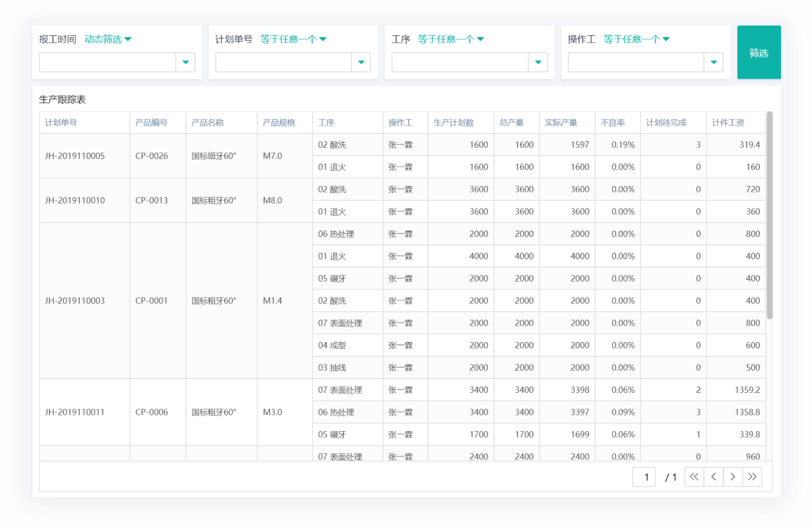
Task: Change 计划单号 condition 等于任意一个
Action: (293, 39)
